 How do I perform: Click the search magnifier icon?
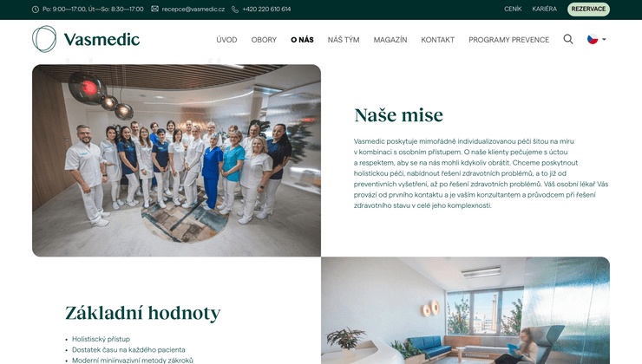point(568,39)
